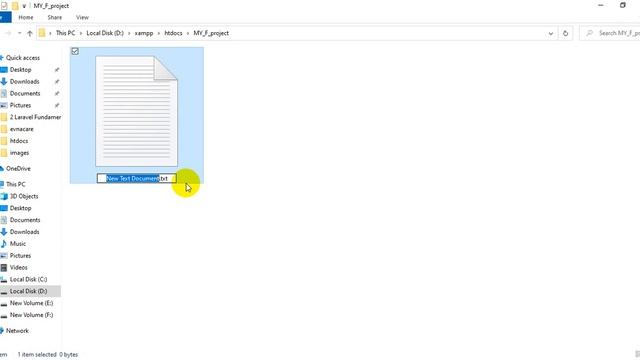Expand chevron after htdocs breadcrumb
Screen dimensions: 640x360
point(188,33)
